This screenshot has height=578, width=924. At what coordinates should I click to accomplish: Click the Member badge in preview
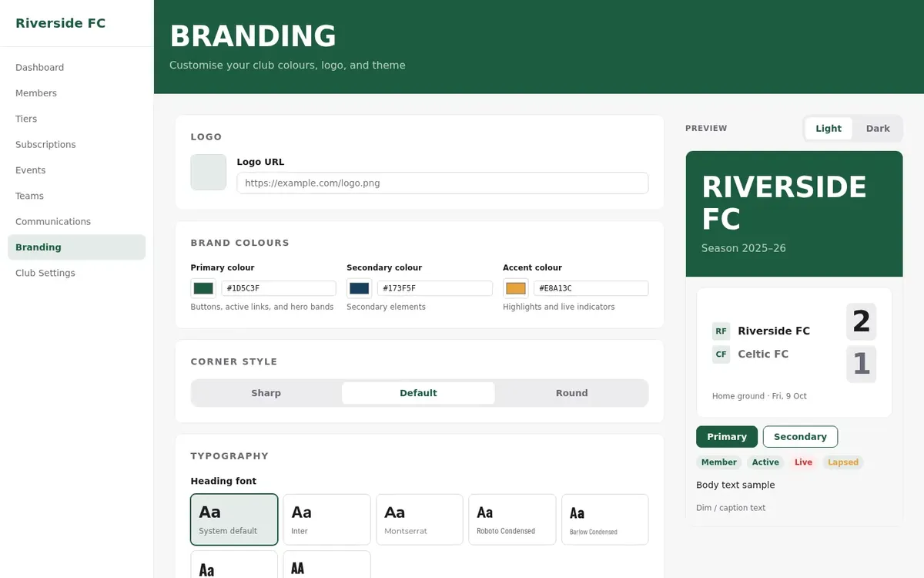(x=719, y=462)
